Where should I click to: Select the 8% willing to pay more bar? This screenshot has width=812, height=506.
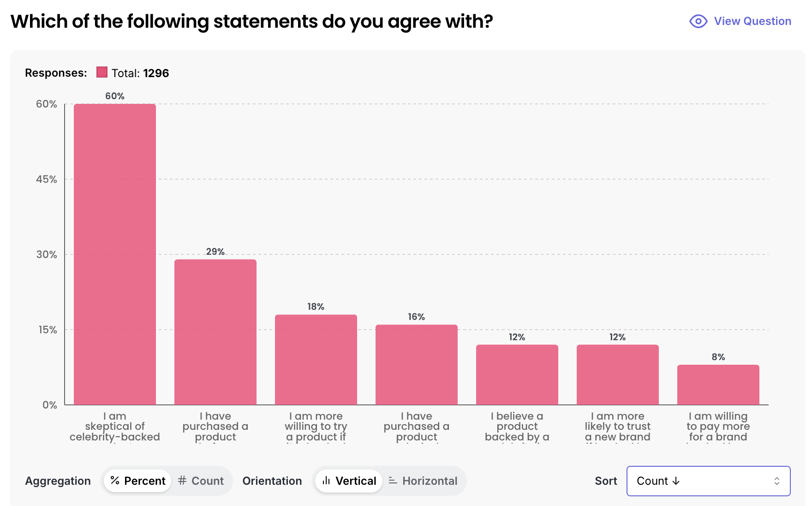coord(718,385)
